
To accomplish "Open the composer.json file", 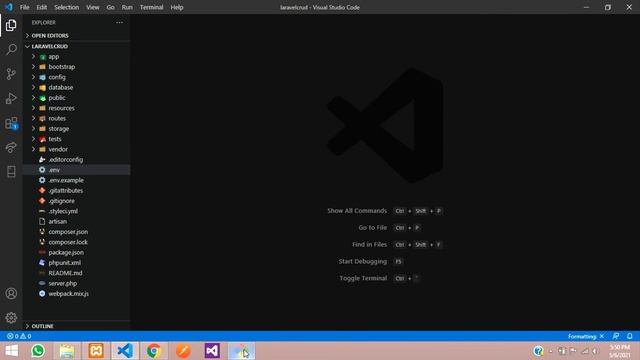I will [x=76, y=231].
